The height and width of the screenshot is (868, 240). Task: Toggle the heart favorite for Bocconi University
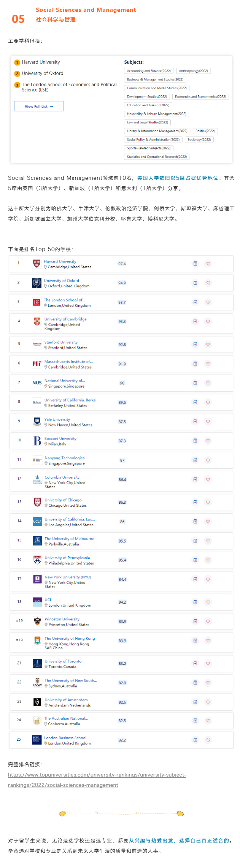[208, 441]
